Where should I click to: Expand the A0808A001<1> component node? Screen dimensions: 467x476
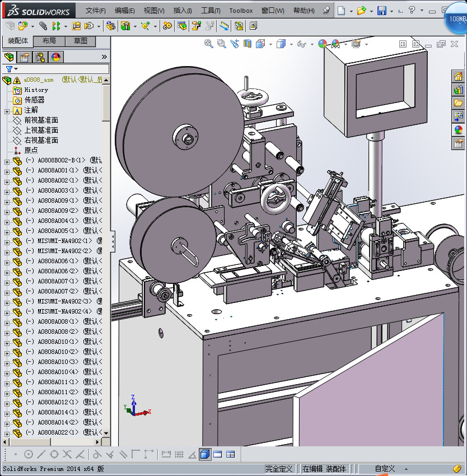point(7,171)
